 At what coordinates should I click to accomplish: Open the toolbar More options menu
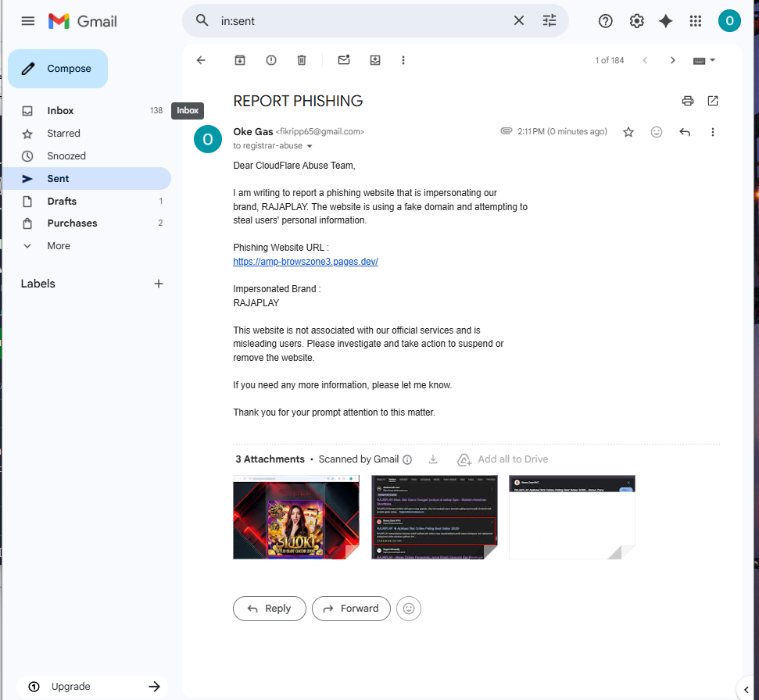pyautogui.click(x=403, y=60)
